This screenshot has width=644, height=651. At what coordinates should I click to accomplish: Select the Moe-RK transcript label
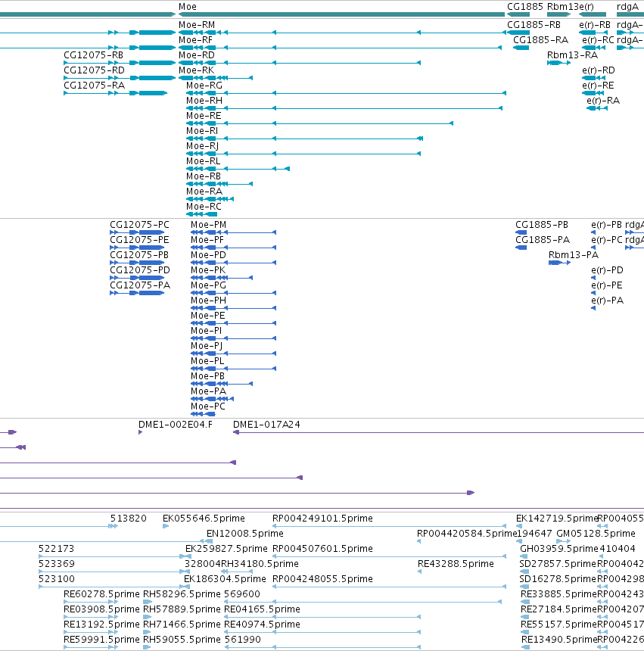196,70
